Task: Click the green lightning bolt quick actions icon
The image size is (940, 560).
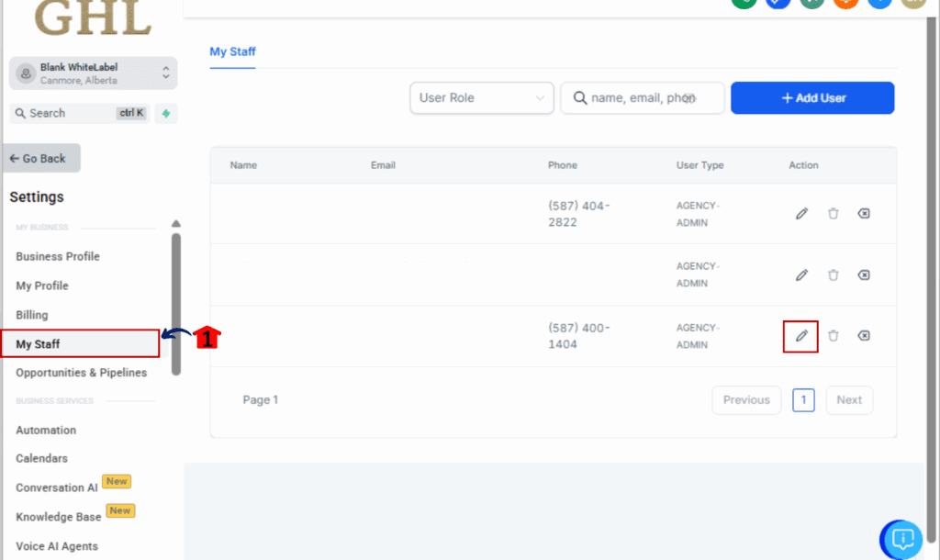Action: 166,113
